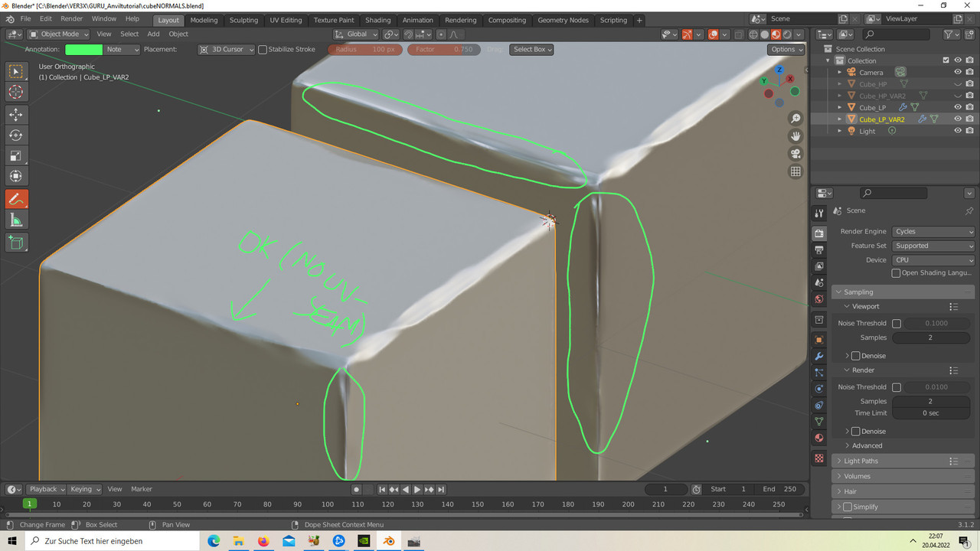The width and height of the screenshot is (980, 551).
Task: Open the Edit menu
Action: 45,18
